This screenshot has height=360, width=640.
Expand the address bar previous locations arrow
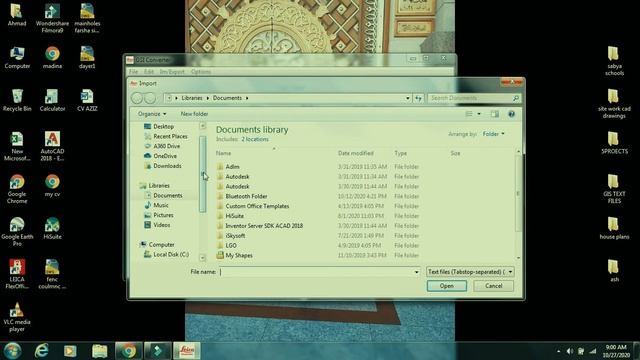click(407, 98)
